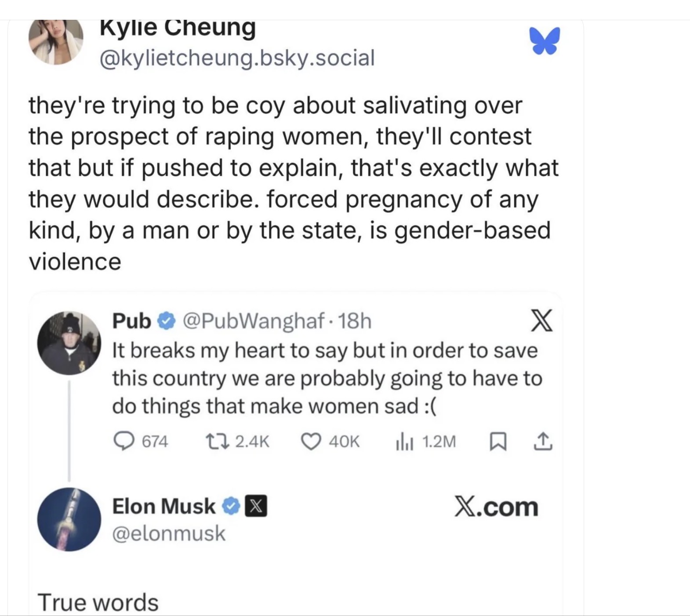Viewport: 690px width, 616px height.
Task: Click the share upload icon
Action: (543, 441)
